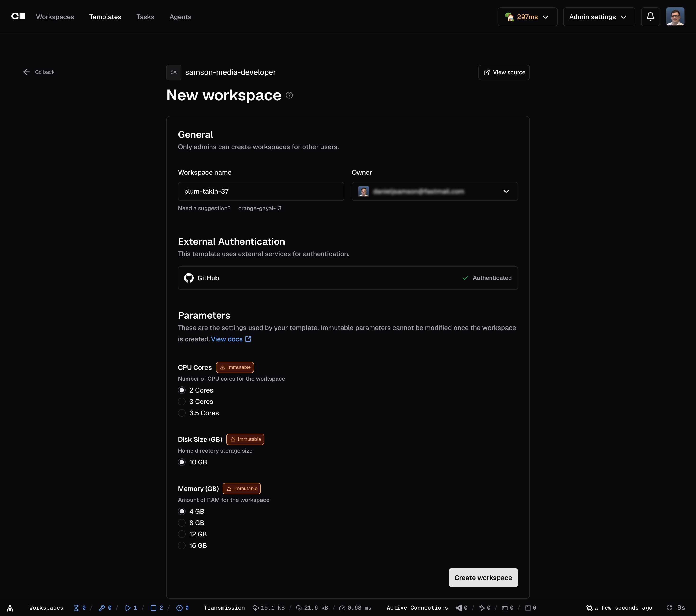Viewport: 696px width, 616px height.
Task: Click the Workspaces label in the status bar
Action: (x=46, y=608)
